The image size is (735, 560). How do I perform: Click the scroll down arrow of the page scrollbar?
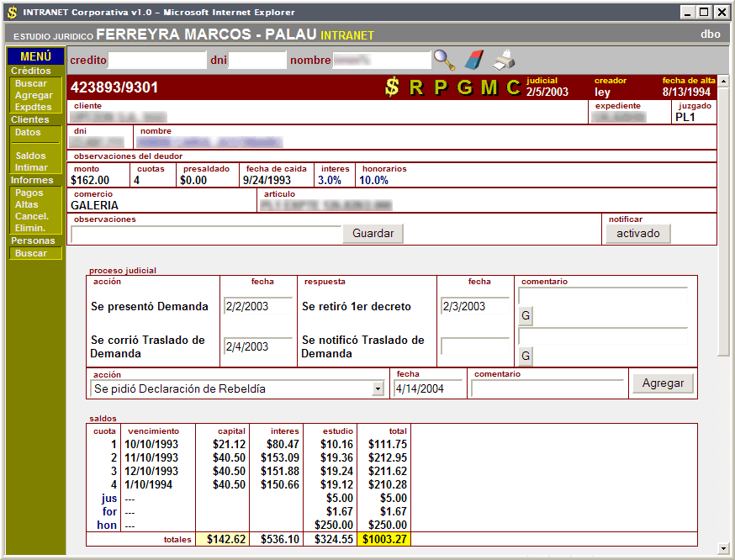point(723,547)
